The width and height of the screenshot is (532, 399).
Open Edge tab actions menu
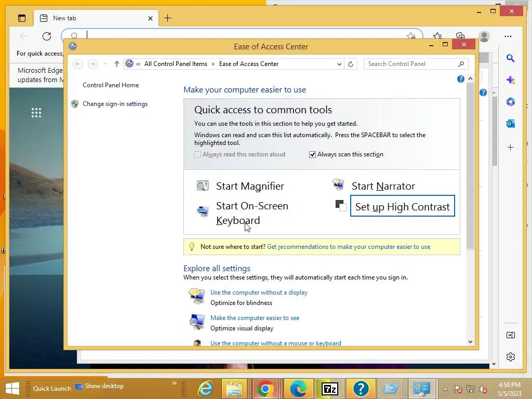pyautogui.click(x=22, y=18)
